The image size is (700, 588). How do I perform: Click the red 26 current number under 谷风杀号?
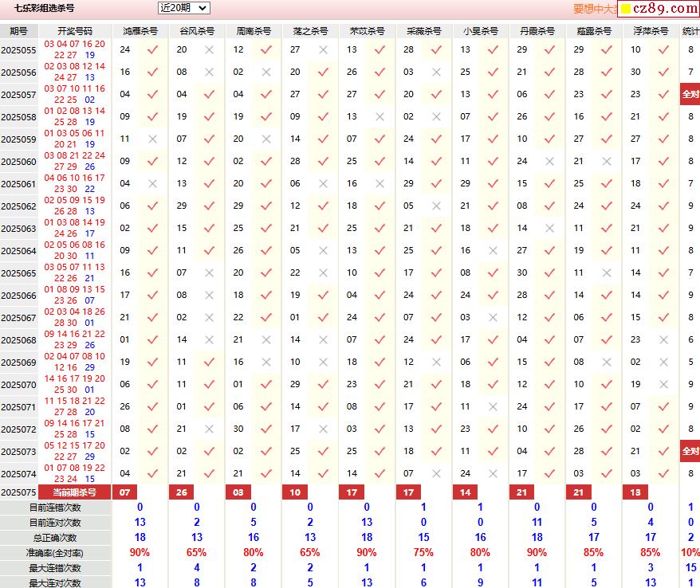click(181, 492)
